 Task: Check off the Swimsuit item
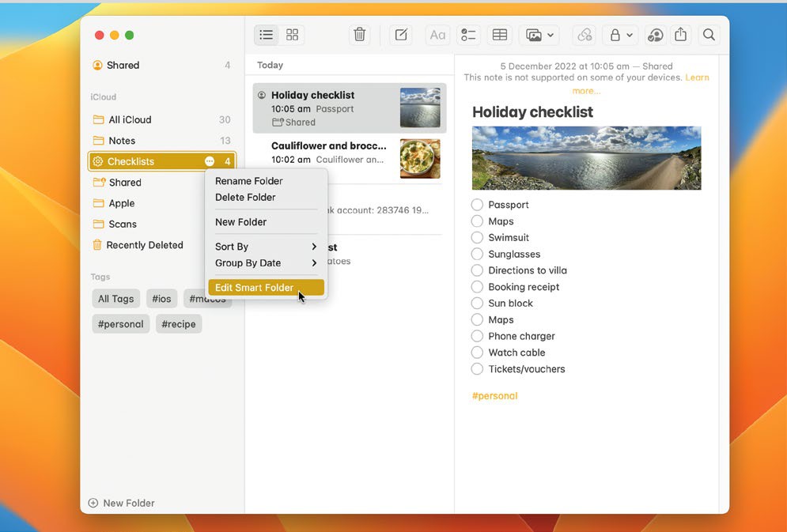tap(477, 238)
